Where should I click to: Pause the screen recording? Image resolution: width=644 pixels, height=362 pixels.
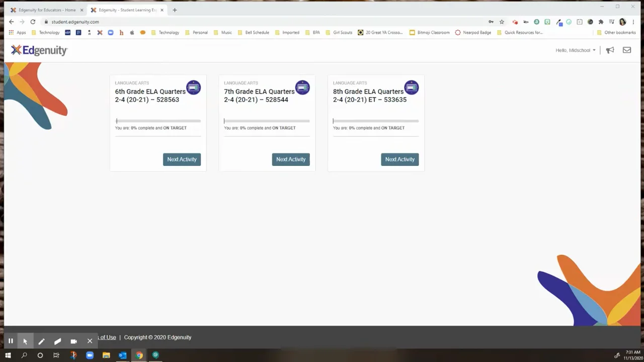click(10, 341)
